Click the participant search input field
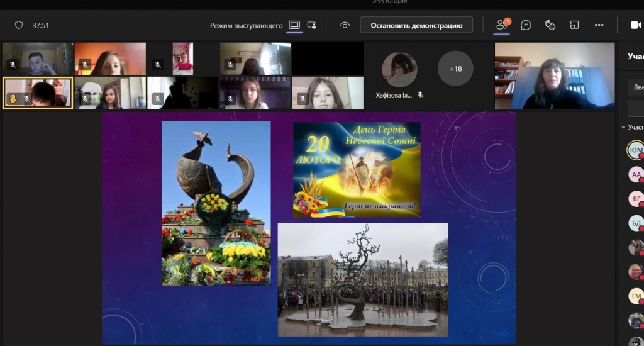The width and height of the screenshot is (644, 346). 636,87
